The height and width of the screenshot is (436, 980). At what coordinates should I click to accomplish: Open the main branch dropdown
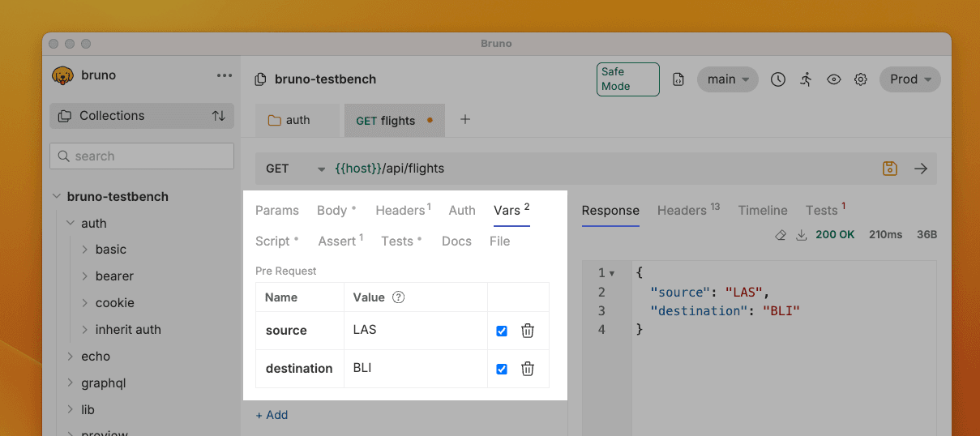(727, 79)
